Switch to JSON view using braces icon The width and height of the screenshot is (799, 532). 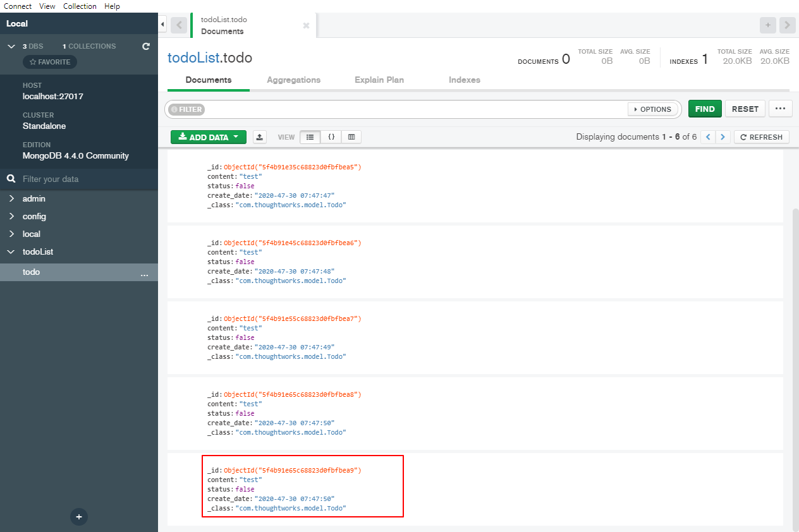pos(331,136)
